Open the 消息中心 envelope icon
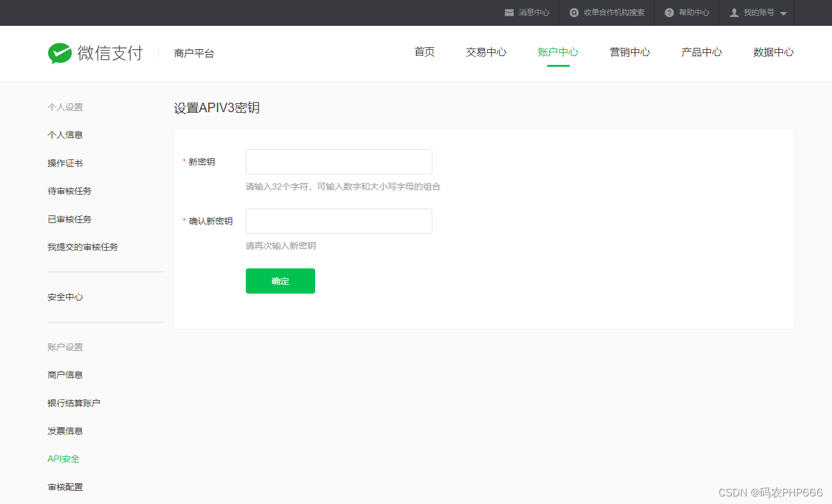This screenshot has width=832, height=504. [509, 12]
